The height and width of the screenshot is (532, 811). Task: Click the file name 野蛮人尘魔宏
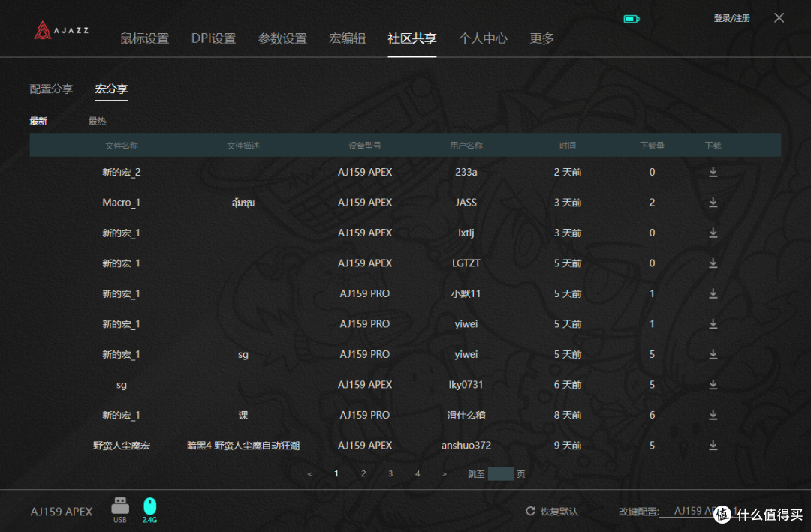[x=122, y=446]
